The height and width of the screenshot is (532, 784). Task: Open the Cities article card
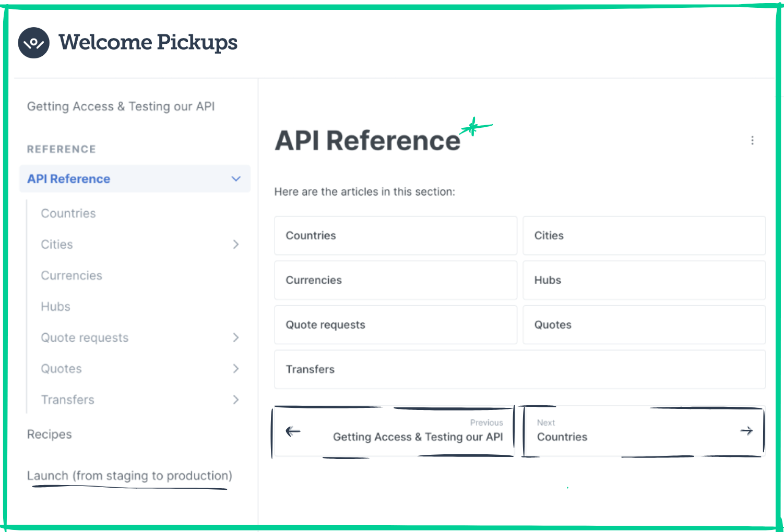point(644,236)
